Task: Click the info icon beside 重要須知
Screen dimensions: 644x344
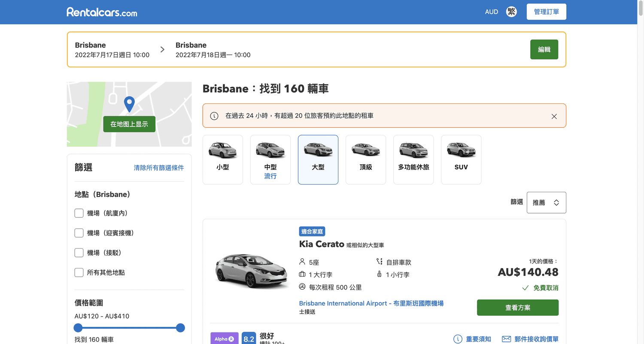Action: click(x=458, y=339)
